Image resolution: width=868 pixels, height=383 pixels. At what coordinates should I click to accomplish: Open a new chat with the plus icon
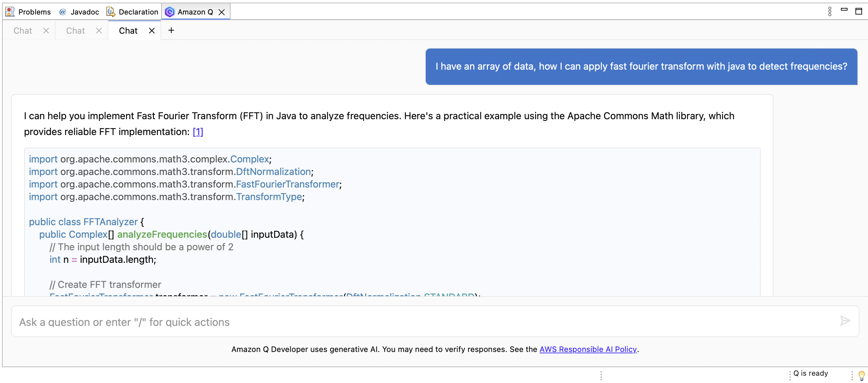(171, 30)
